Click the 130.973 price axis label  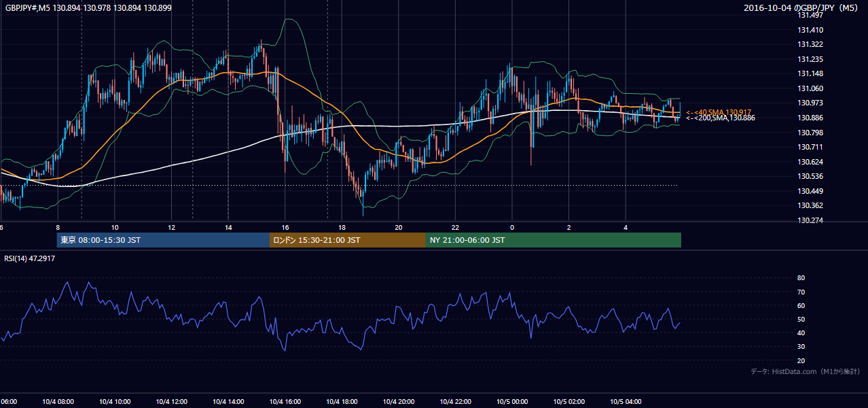810,103
